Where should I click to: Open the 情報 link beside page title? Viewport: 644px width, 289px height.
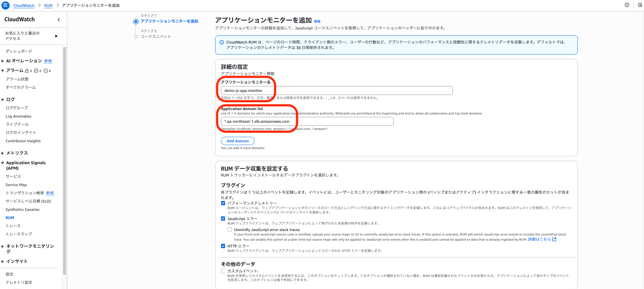(x=317, y=21)
